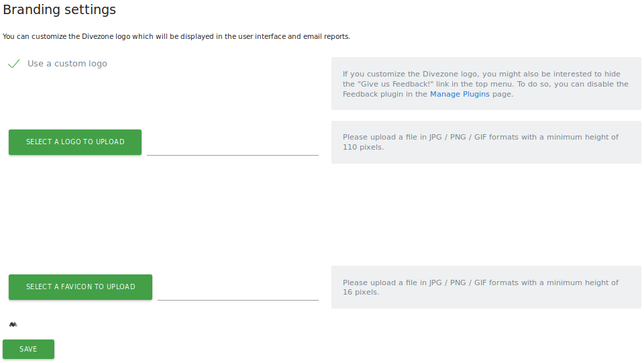Click the Divezone logo customization description text
The width and height of the screenshot is (644, 363).
(x=176, y=36)
